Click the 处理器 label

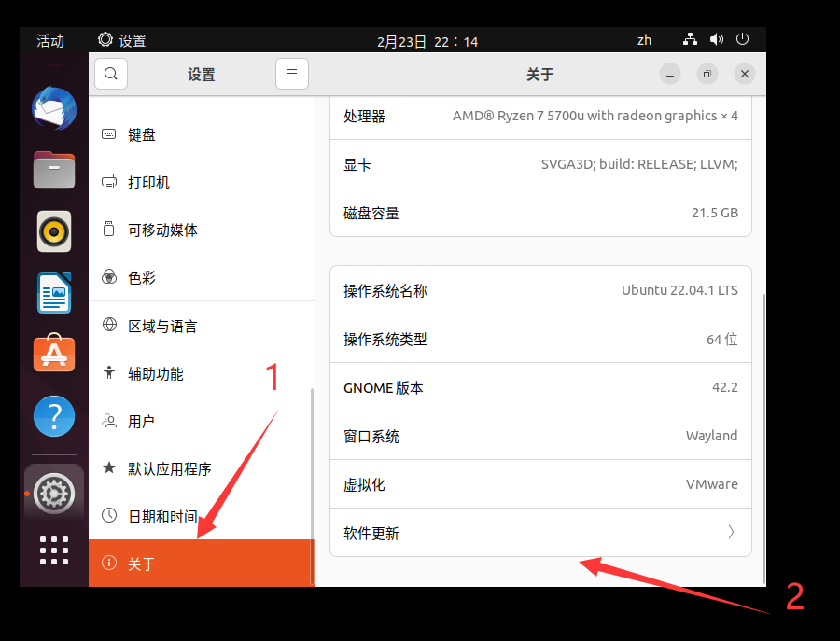tap(364, 117)
